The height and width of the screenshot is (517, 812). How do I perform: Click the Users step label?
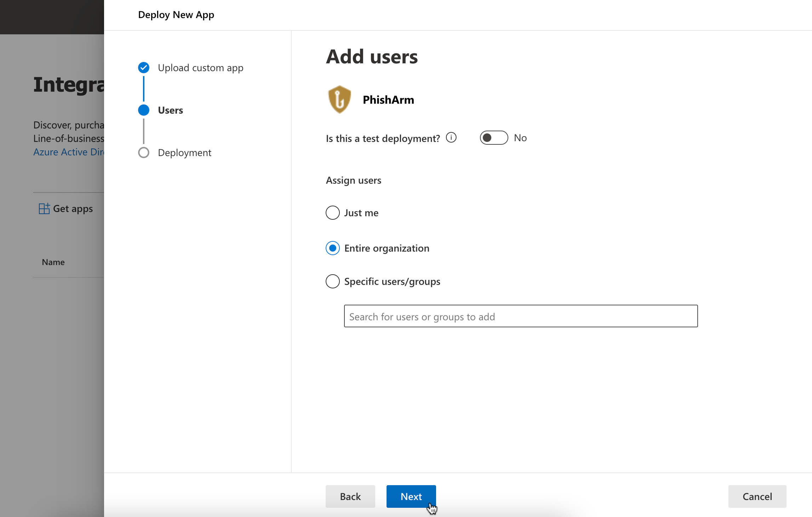[x=170, y=110]
